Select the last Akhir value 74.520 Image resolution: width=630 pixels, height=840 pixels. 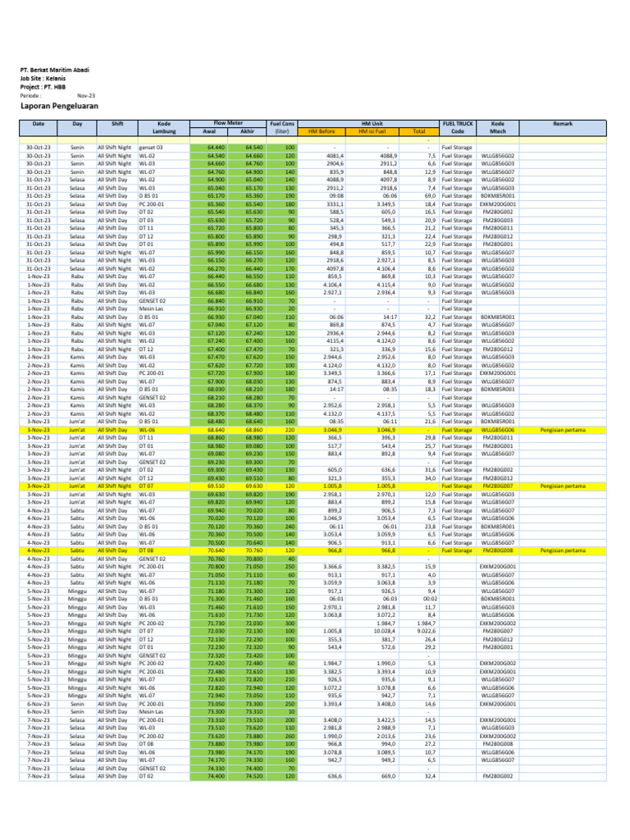coord(254,776)
